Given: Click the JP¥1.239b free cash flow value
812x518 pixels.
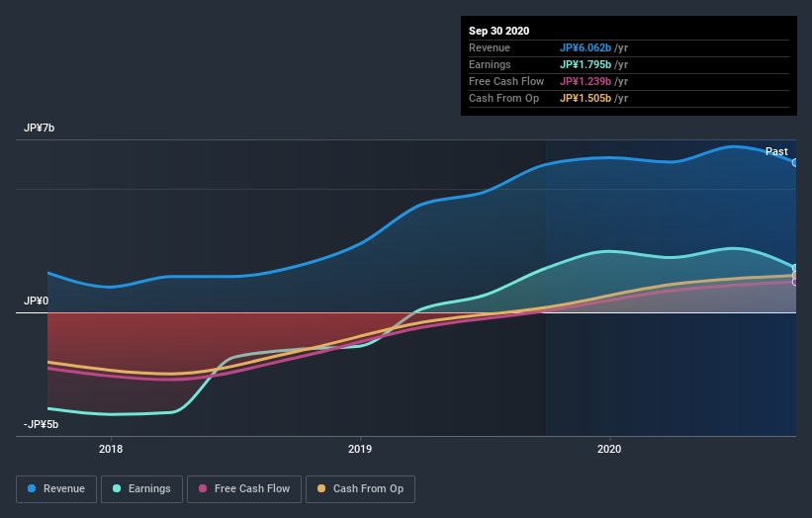Looking at the screenshot, I should tap(586, 81).
